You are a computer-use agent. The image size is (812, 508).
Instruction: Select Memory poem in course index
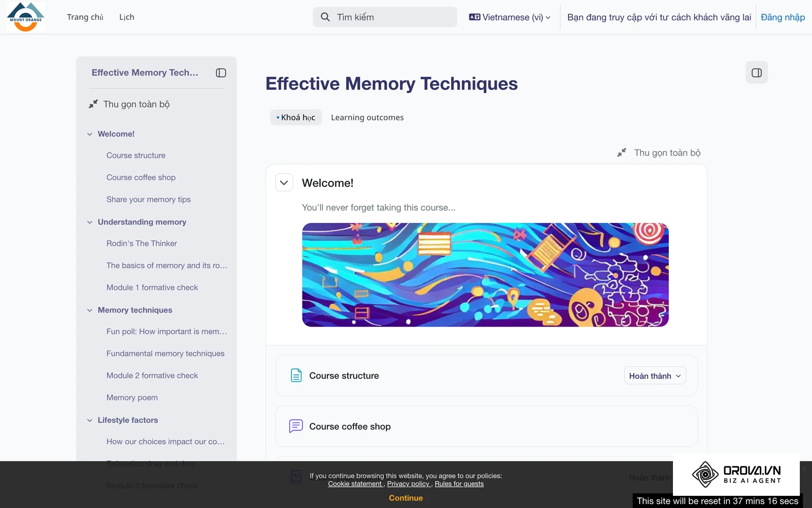(x=132, y=398)
